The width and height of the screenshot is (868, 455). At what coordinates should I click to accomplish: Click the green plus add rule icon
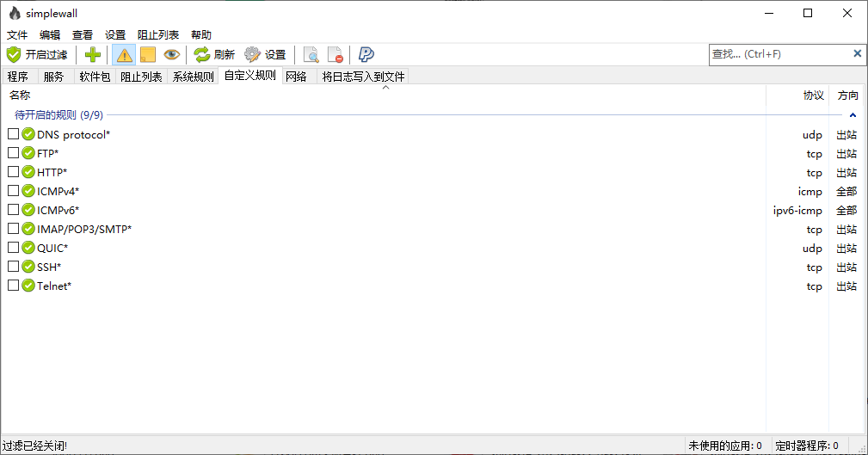(93, 55)
